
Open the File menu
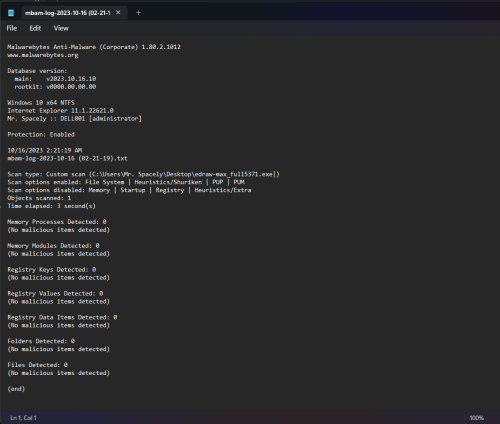pos(12,28)
